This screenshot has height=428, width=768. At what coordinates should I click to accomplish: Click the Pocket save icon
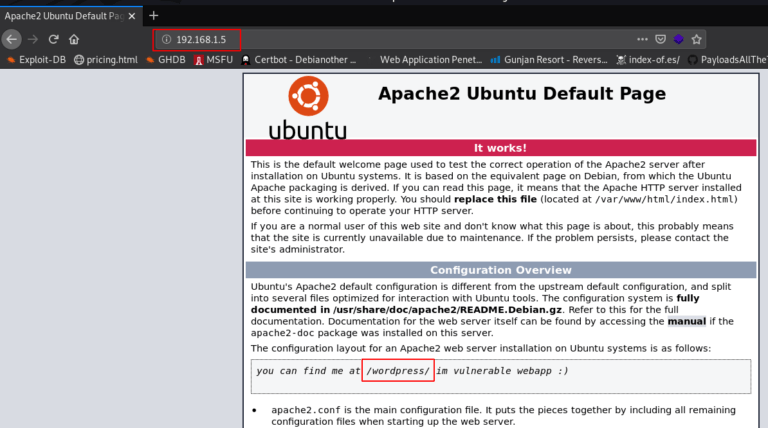pos(660,39)
